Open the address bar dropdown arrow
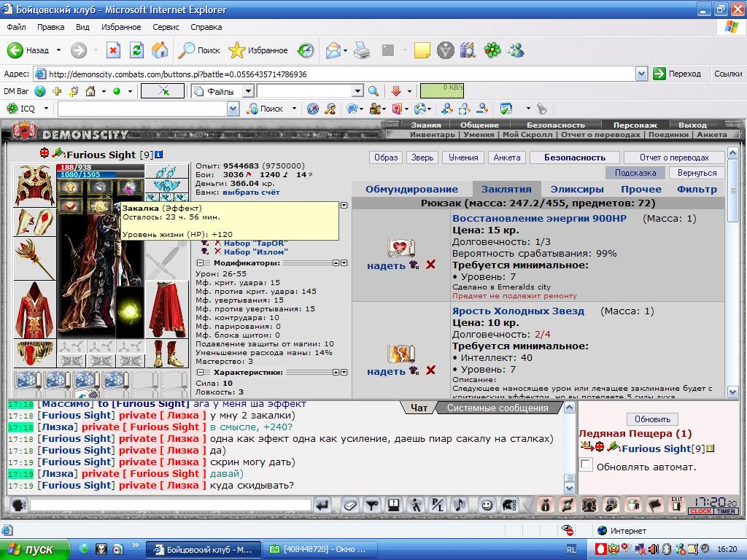 pyautogui.click(x=641, y=74)
